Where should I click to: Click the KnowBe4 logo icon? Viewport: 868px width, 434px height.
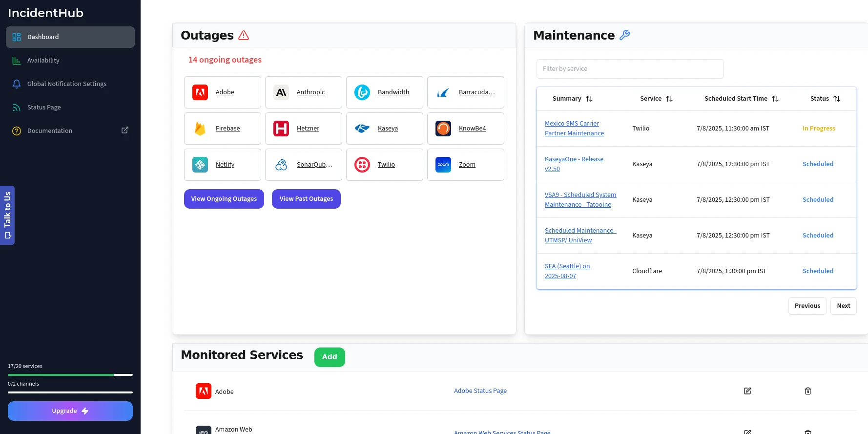click(x=443, y=129)
